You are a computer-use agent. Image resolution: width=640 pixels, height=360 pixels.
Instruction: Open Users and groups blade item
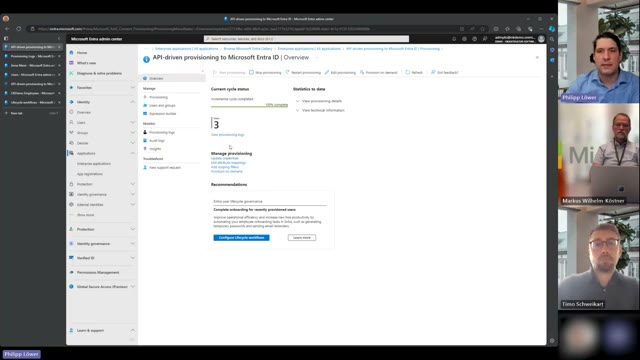tap(162, 105)
